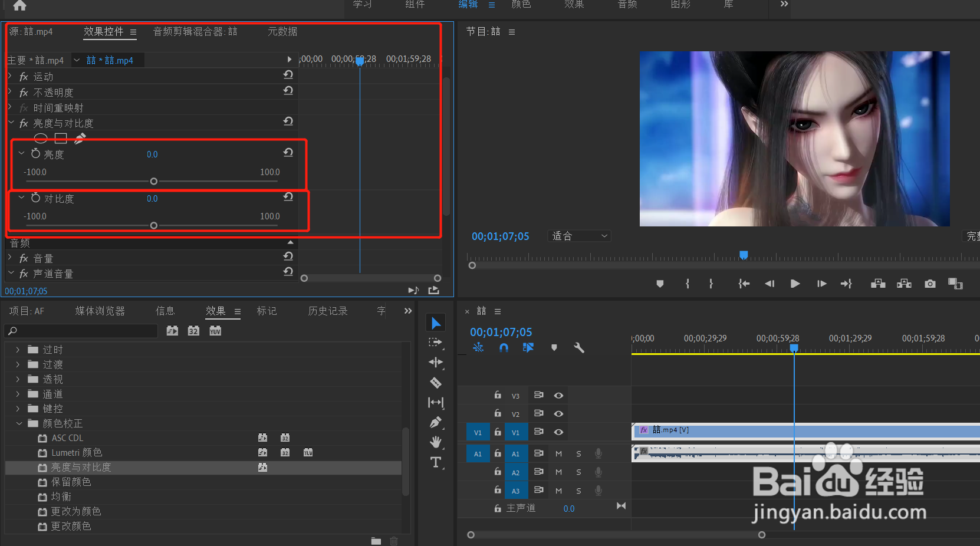
Task: Choose the Ripple Edit tool
Action: [436, 362]
